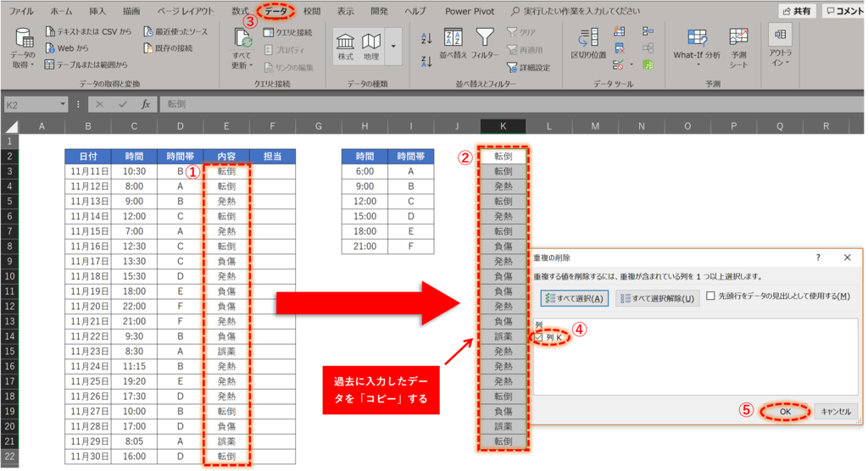Tick 先頭行をデータの見出しとして使用する checkbox
868x471 pixels.
click(x=711, y=296)
